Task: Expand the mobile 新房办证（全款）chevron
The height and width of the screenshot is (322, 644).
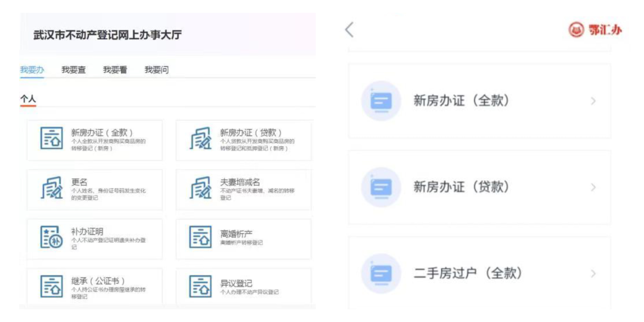Action: (593, 101)
